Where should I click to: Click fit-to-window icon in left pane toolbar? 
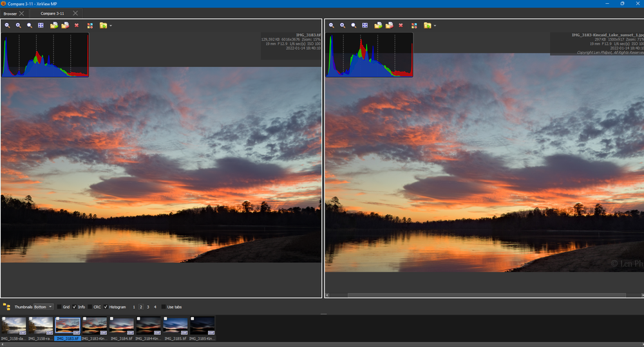click(x=41, y=26)
